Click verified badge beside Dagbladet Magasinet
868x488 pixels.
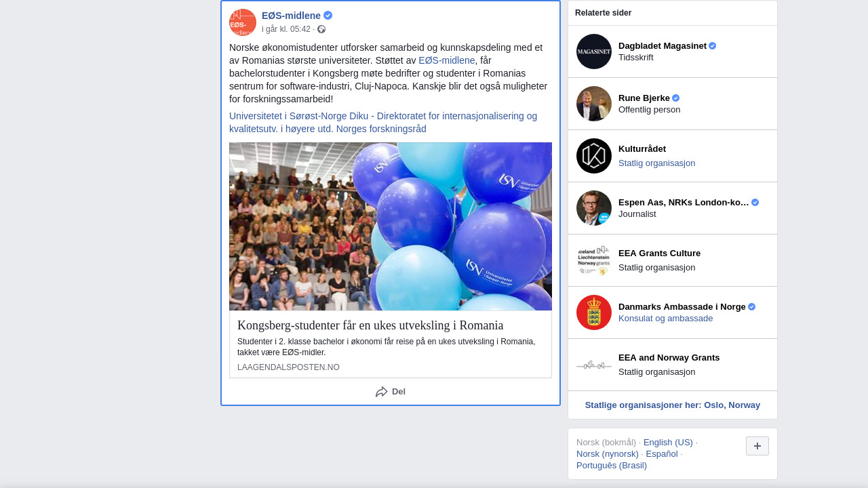coord(712,46)
